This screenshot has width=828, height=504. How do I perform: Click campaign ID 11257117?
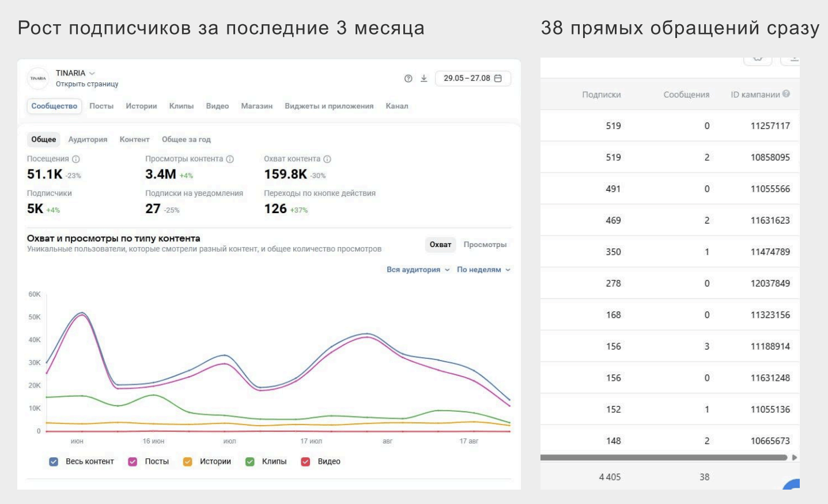(770, 126)
